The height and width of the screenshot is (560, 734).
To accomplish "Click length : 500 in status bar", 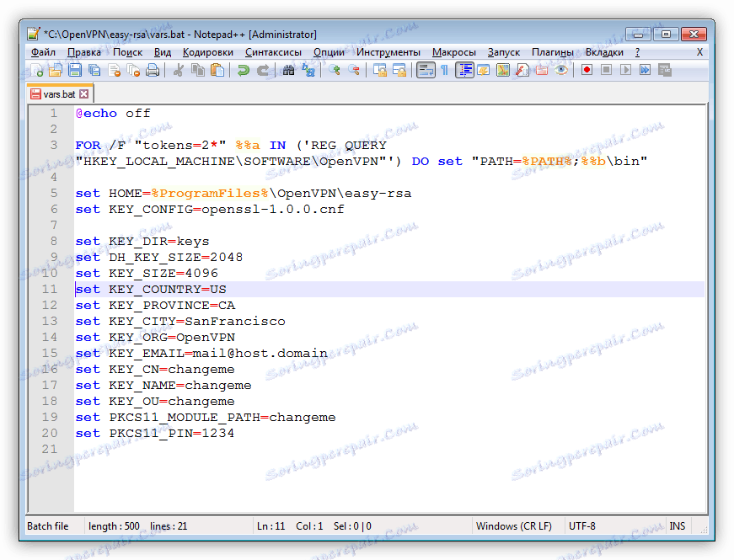I will [x=114, y=526].
